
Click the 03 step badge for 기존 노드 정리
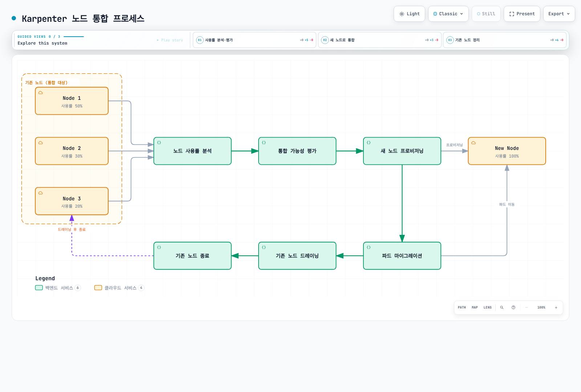450,40
